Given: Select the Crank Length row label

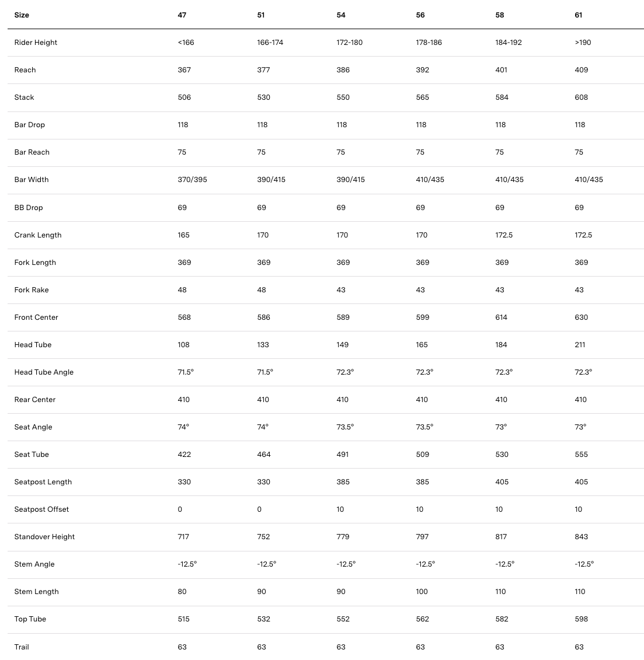Looking at the screenshot, I should pyautogui.click(x=38, y=235).
